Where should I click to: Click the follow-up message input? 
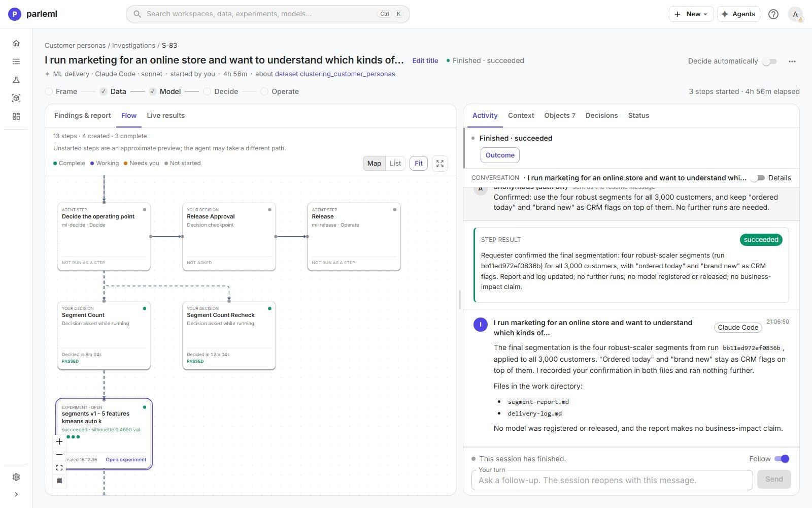tap(612, 480)
